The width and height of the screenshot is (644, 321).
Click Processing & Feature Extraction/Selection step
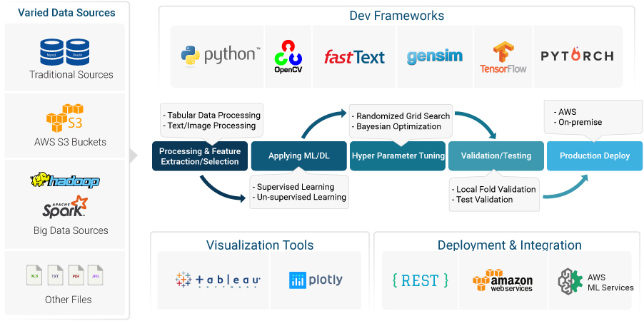(200, 156)
